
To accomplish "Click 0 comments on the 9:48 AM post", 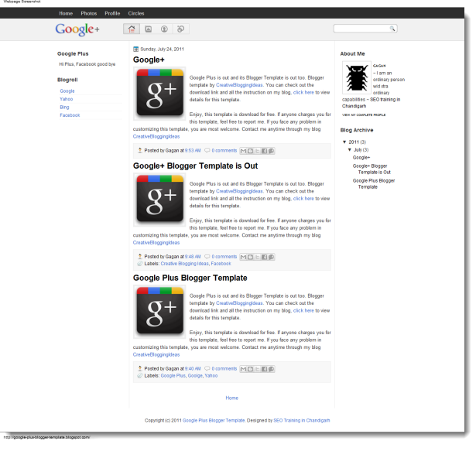I will (224, 257).
